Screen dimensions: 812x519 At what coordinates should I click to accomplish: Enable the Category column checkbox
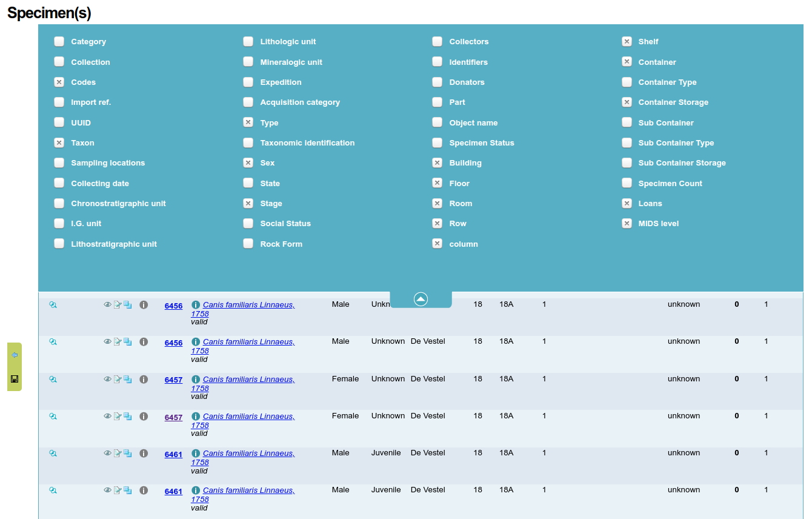pos(59,41)
